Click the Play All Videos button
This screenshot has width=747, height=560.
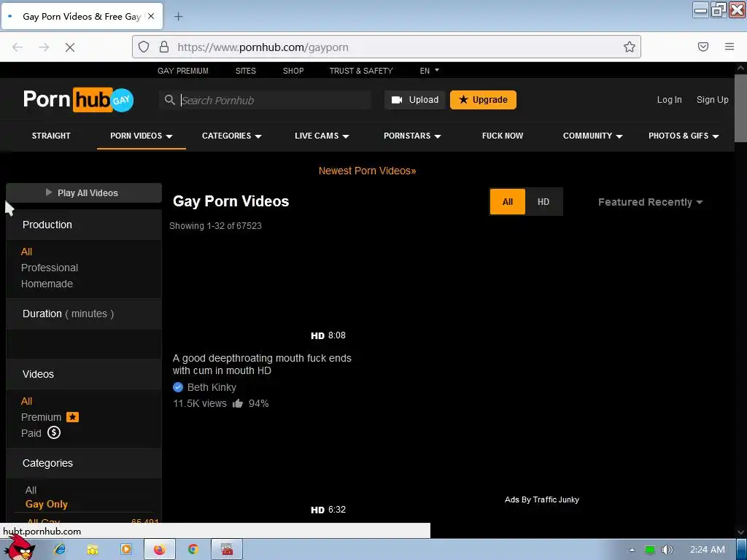click(x=84, y=192)
